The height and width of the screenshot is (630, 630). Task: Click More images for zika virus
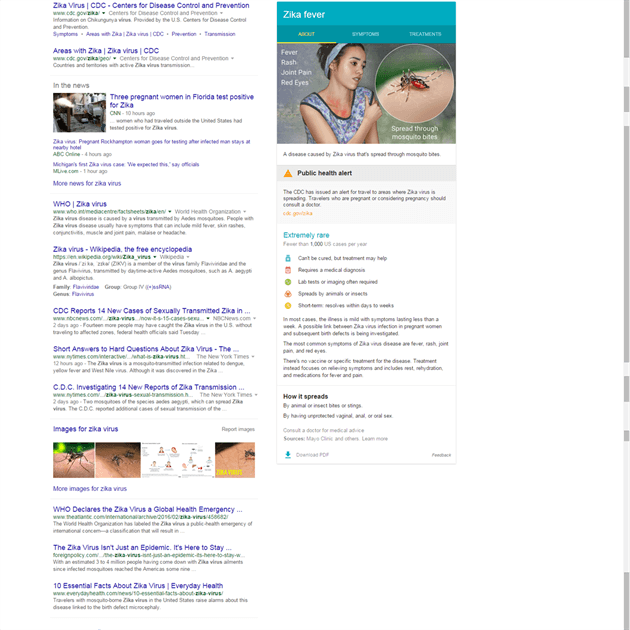coord(90,489)
